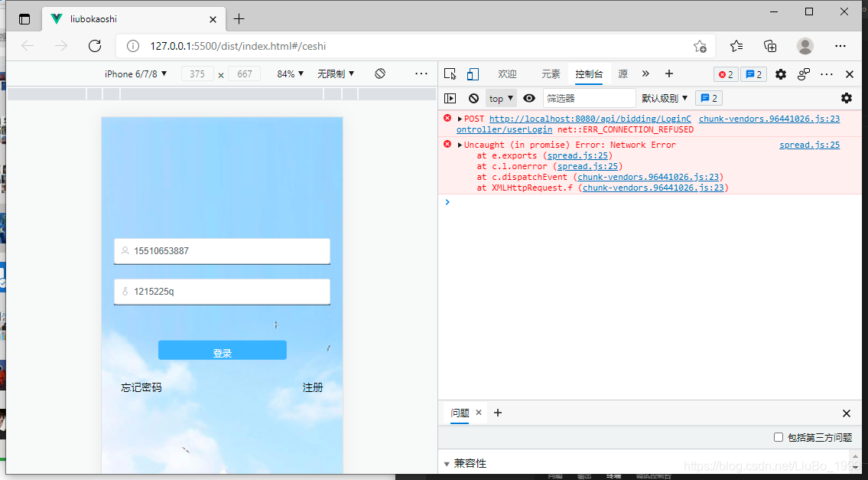Open the 无限制 throttling dropdown
The height and width of the screenshot is (480, 868).
(336, 73)
